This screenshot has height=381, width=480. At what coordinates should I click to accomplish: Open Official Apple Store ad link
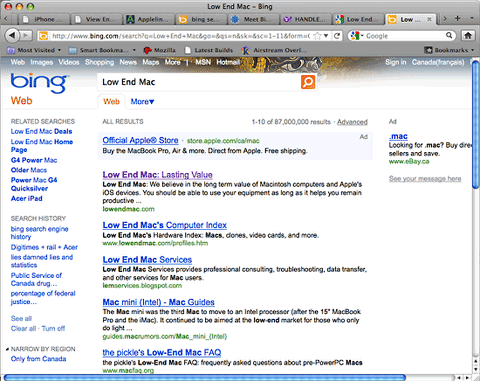(x=140, y=140)
